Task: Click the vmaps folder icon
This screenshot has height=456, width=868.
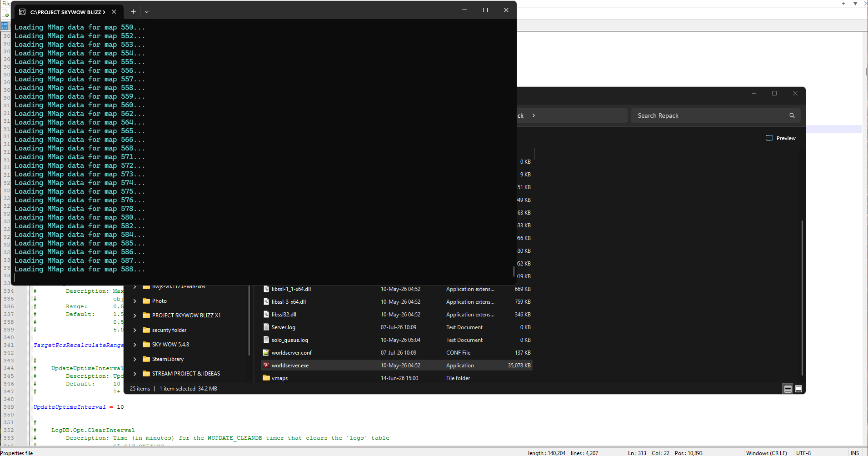Action: click(x=266, y=378)
